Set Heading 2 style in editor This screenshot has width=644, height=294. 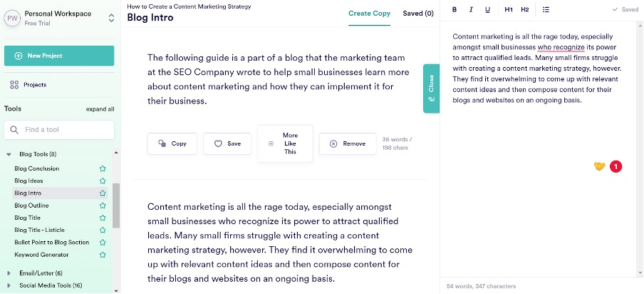tap(525, 10)
